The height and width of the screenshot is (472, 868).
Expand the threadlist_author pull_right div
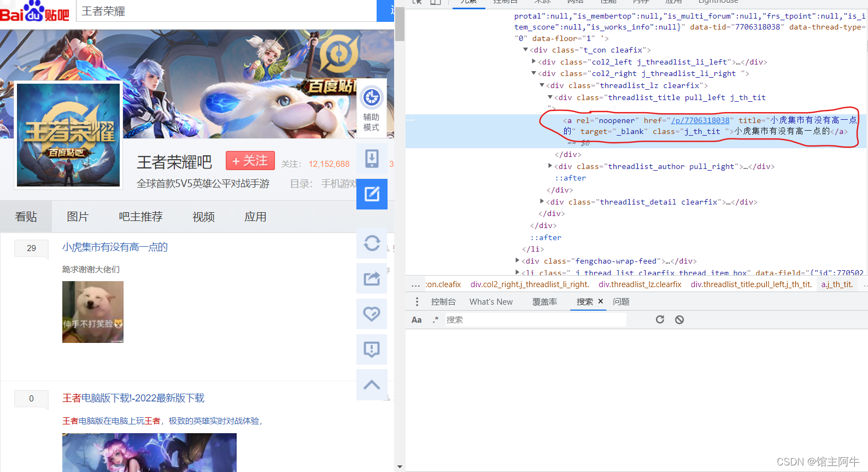pos(550,166)
